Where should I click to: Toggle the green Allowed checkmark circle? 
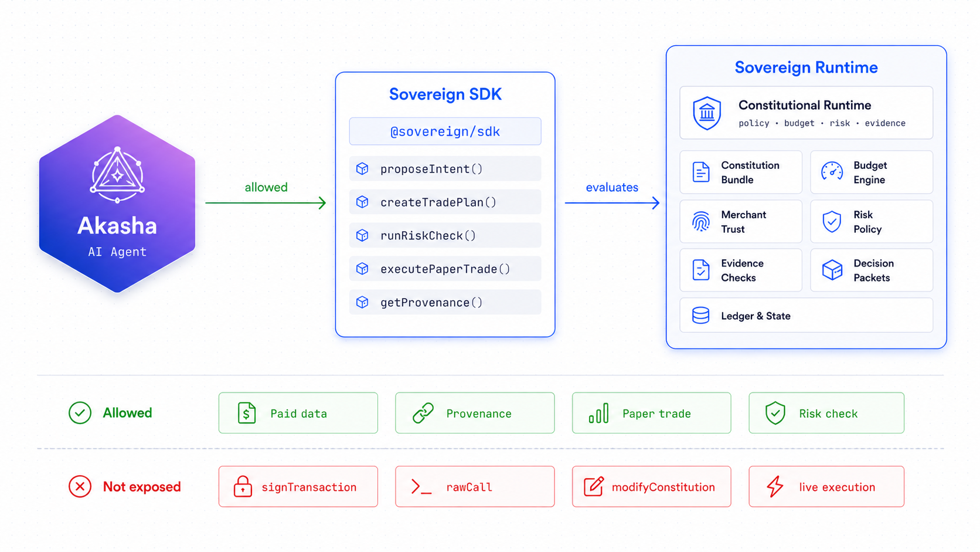click(80, 413)
